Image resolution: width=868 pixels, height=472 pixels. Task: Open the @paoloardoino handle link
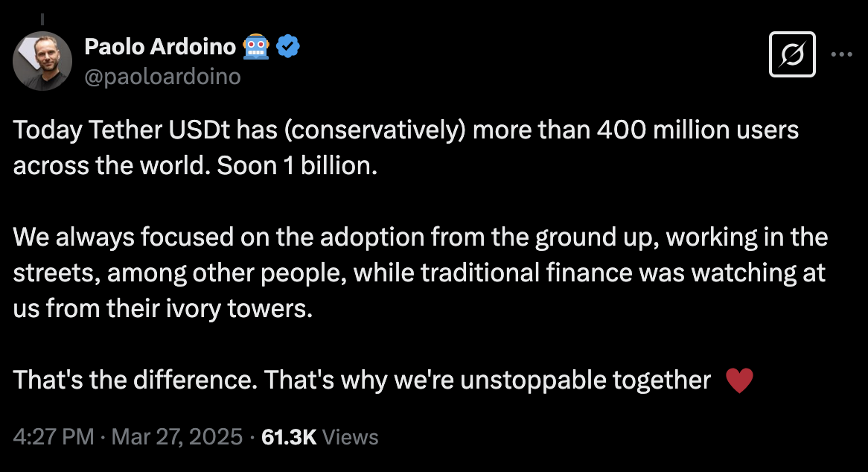point(163,77)
